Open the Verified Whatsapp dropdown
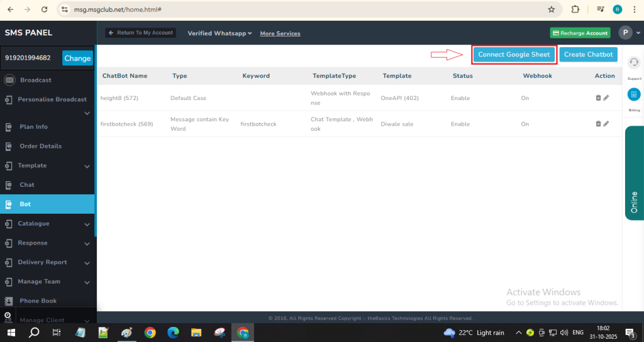Image resolution: width=644 pixels, height=342 pixels. pos(219,33)
